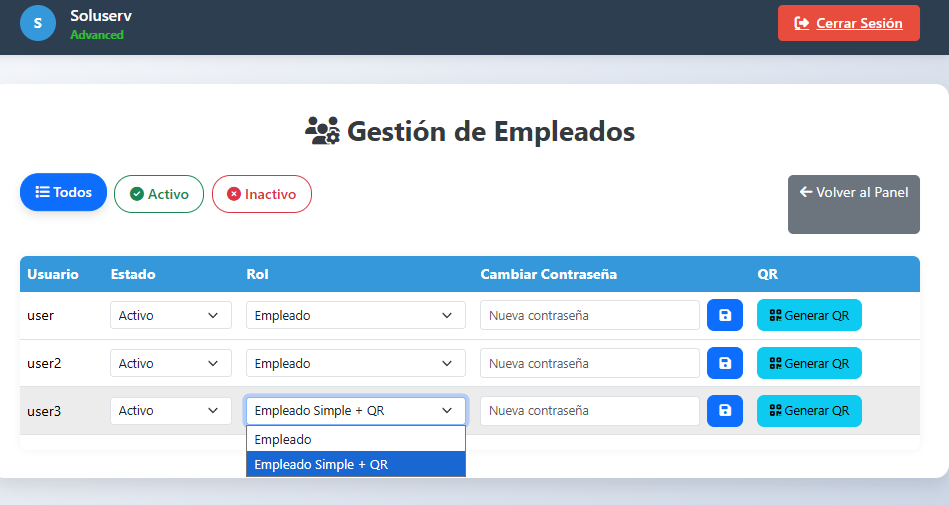Go back using Volver al Panel
949x505 pixels.
pyautogui.click(x=853, y=204)
